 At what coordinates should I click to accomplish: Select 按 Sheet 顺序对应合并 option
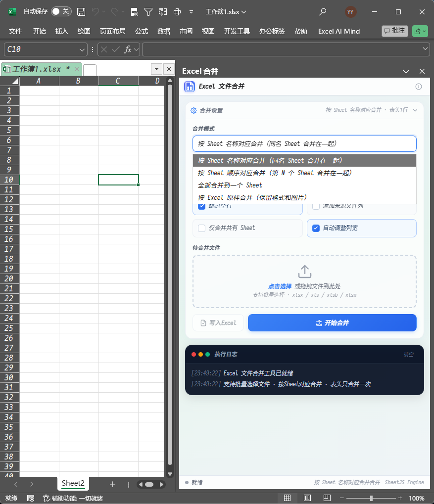(x=304, y=173)
